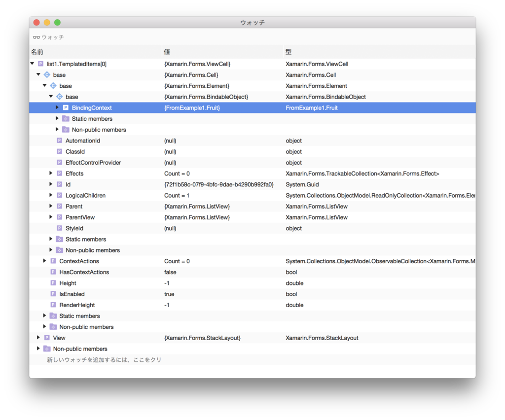Screen dimensions: 505x420
Task: Collapse the base Xamarin.Forms.Cell node
Action: click(38, 74)
